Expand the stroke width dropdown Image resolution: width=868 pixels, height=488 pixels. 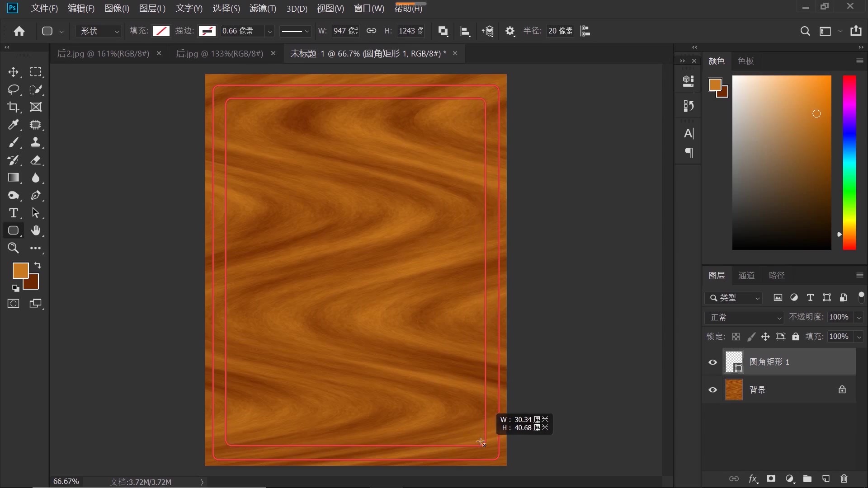[x=270, y=31]
